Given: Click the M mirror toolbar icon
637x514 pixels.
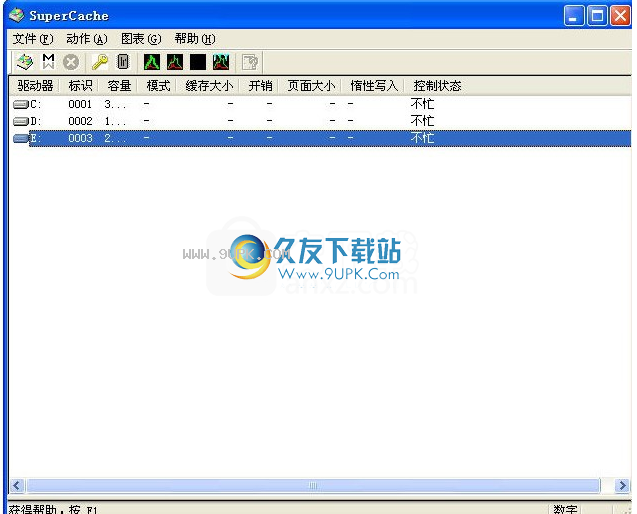Looking at the screenshot, I should 48,62.
